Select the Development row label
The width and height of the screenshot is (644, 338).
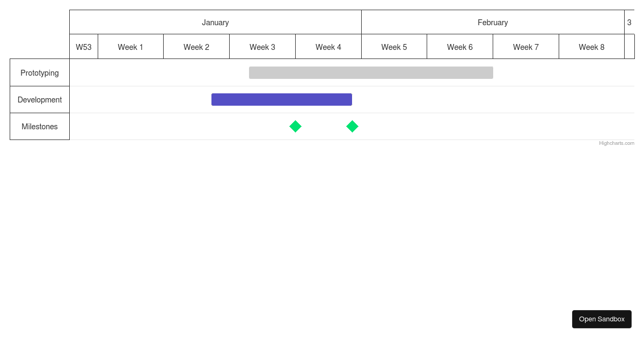39,99
